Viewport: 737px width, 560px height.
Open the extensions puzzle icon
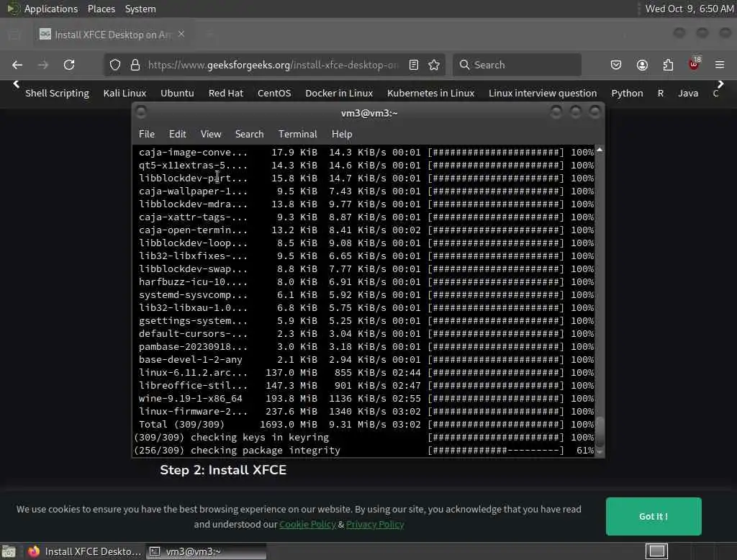668,65
